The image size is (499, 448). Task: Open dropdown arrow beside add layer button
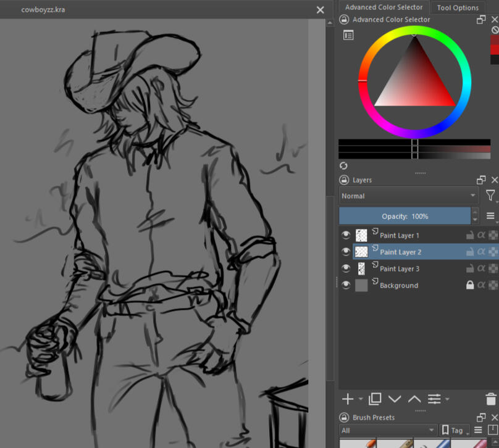click(361, 400)
